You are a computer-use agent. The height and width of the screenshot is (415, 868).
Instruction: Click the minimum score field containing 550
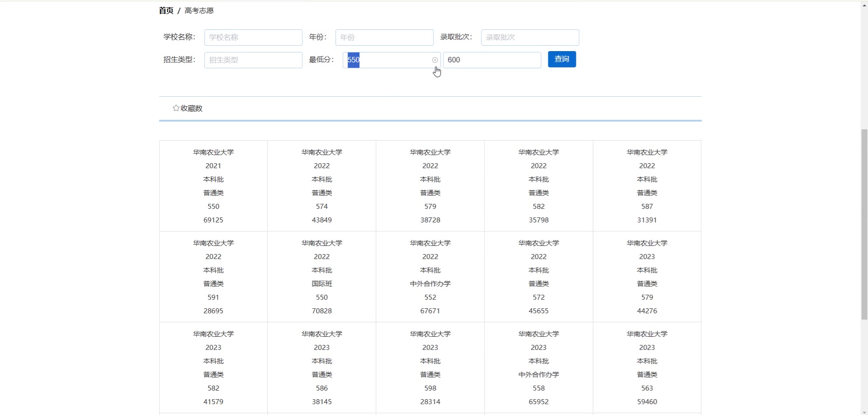pyautogui.click(x=392, y=60)
